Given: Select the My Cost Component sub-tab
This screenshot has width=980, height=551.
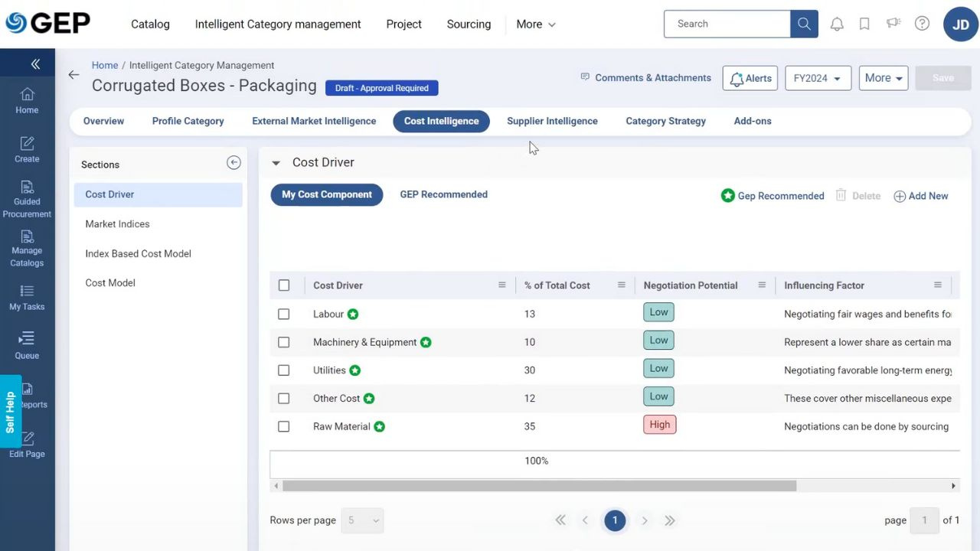Looking at the screenshot, I should 327,194.
